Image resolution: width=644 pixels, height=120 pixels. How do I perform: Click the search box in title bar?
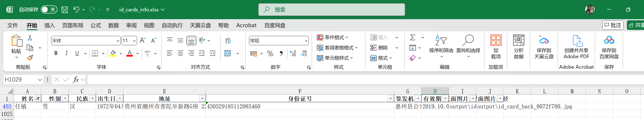coord(331,10)
